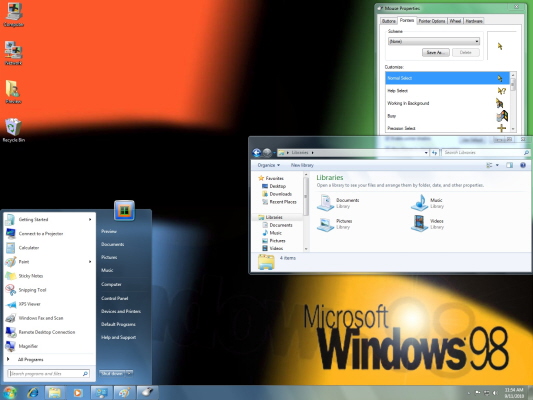Open the change view dropdown arrow
The image size is (533, 400).
click(x=497, y=165)
